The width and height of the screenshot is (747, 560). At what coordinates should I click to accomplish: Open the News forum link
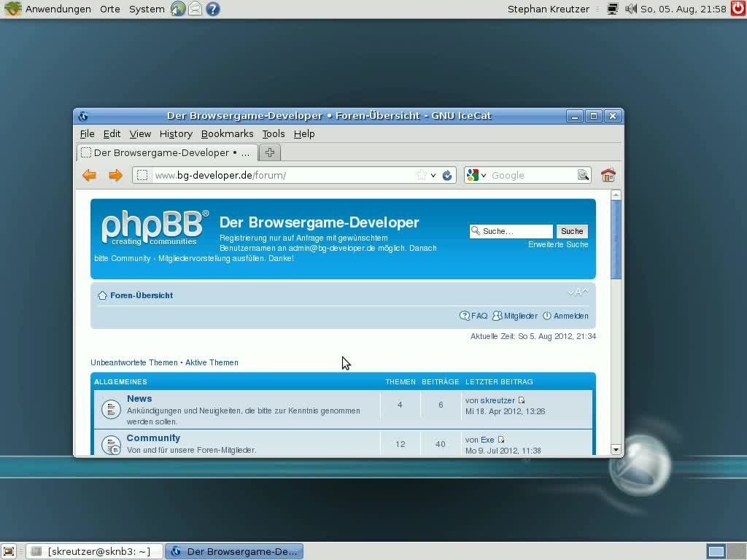coord(139,399)
